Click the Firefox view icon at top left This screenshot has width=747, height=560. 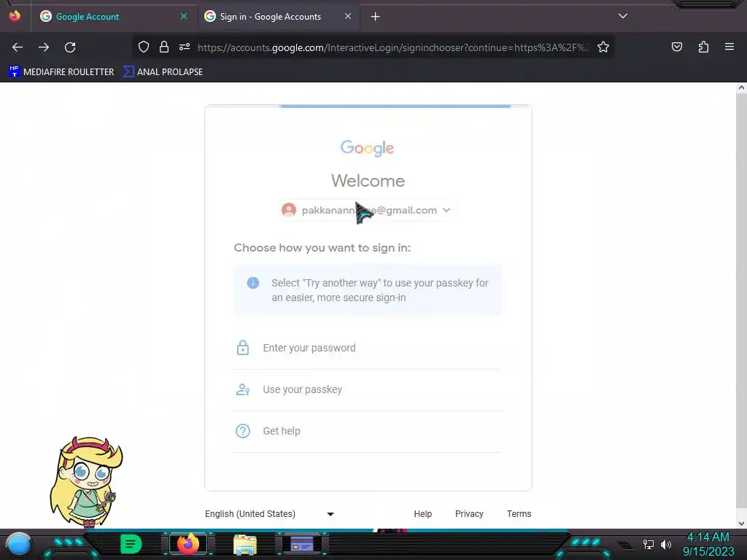[15, 16]
